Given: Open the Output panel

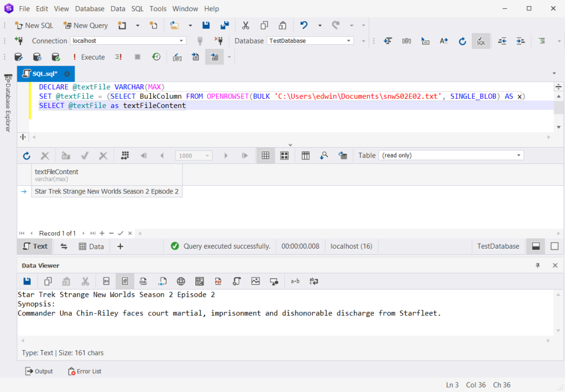Looking at the screenshot, I should [x=39, y=371].
